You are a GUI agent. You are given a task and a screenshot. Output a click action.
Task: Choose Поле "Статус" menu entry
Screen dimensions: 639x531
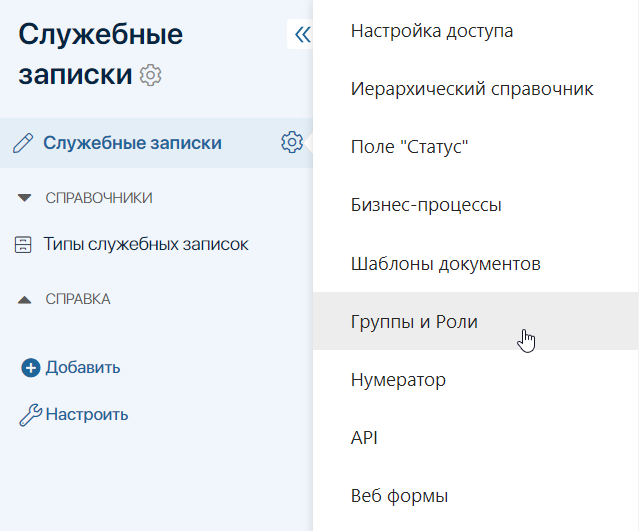click(476, 147)
